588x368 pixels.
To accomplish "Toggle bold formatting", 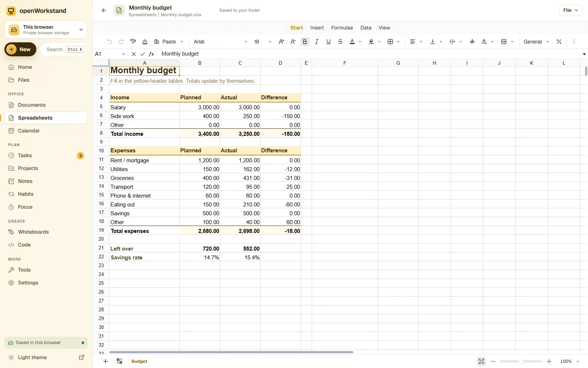I will click(305, 42).
